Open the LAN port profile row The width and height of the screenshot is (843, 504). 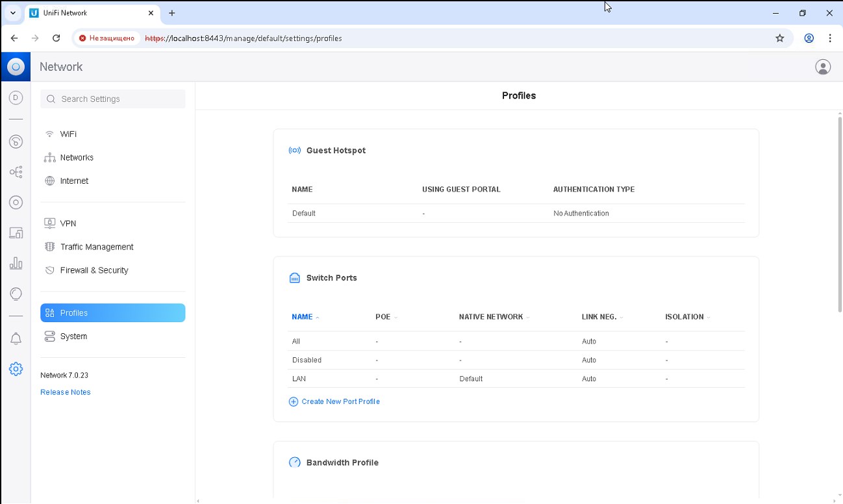pyautogui.click(x=517, y=379)
